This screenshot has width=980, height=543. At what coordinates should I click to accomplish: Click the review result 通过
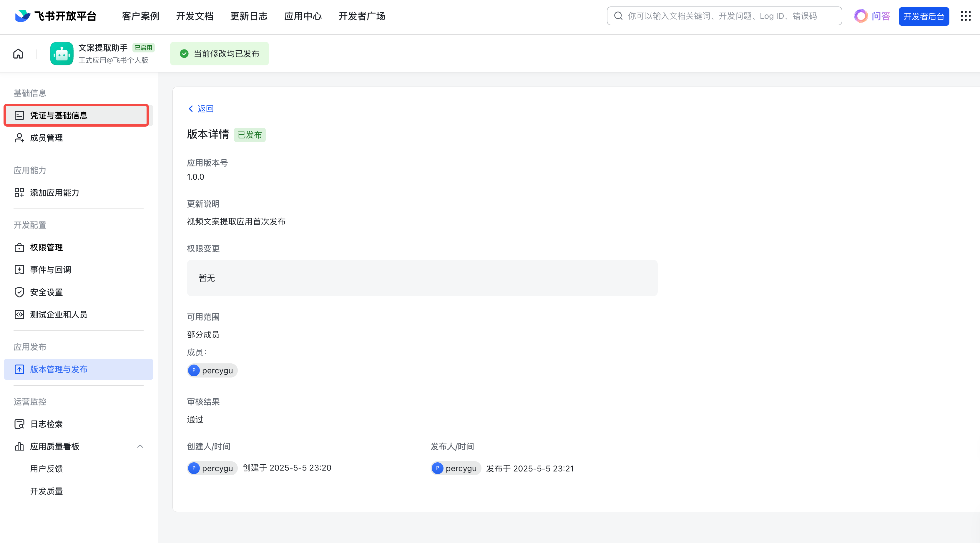pyautogui.click(x=195, y=420)
